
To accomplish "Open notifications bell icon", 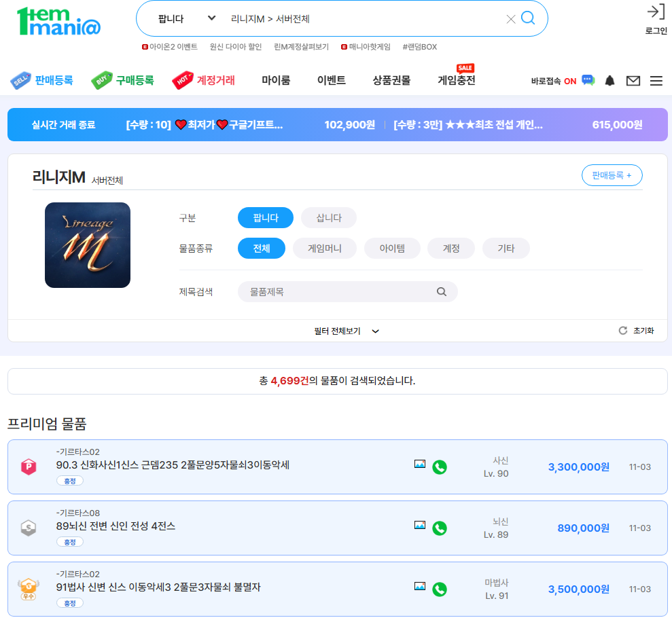I will tap(609, 81).
